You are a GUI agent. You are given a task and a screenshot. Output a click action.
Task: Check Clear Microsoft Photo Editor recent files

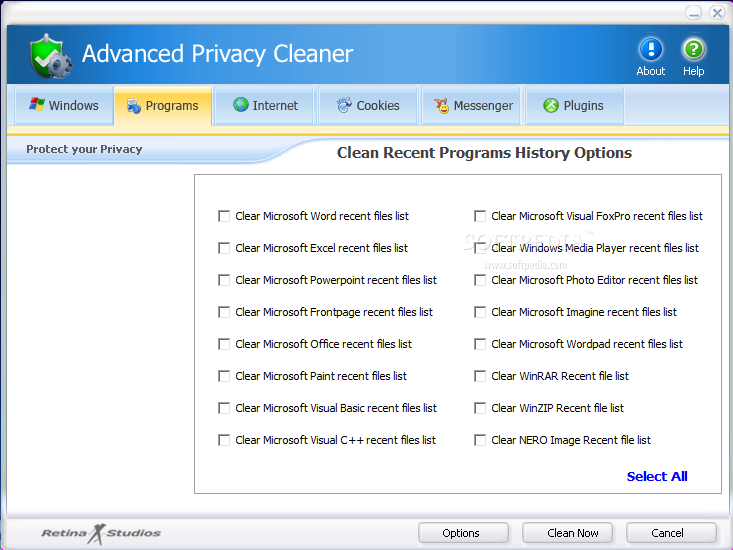coord(480,280)
